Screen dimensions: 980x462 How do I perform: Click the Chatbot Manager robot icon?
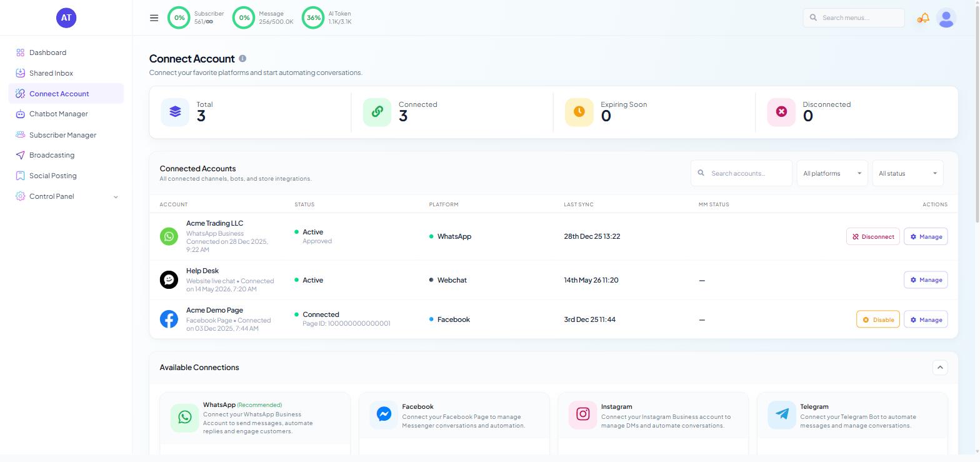(x=20, y=114)
